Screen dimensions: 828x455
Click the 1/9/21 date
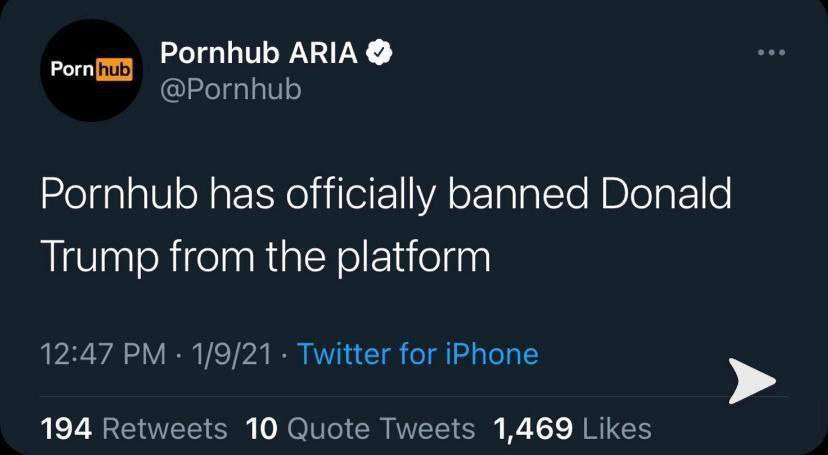tap(232, 354)
